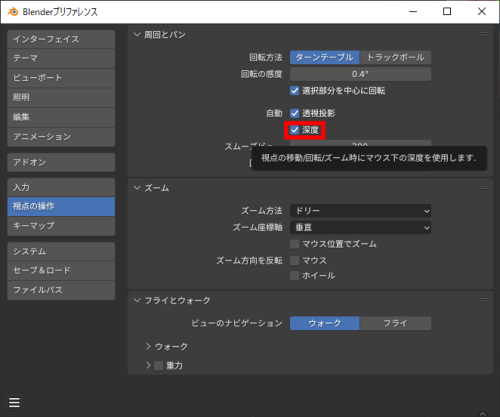
Task: Expand the ウォーク subpanel
Action: (x=148, y=347)
